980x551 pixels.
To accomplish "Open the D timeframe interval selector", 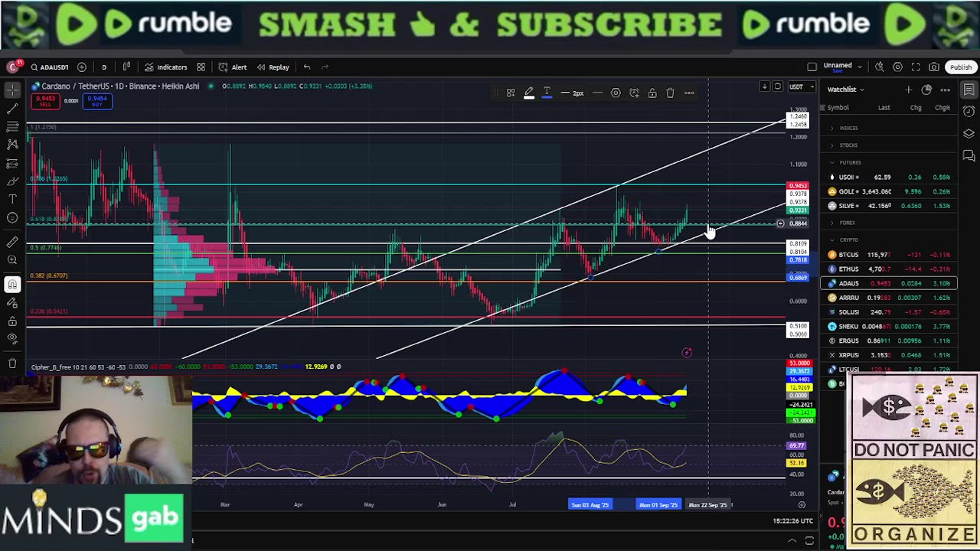I will pyautogui.click(x=104, y=67).
